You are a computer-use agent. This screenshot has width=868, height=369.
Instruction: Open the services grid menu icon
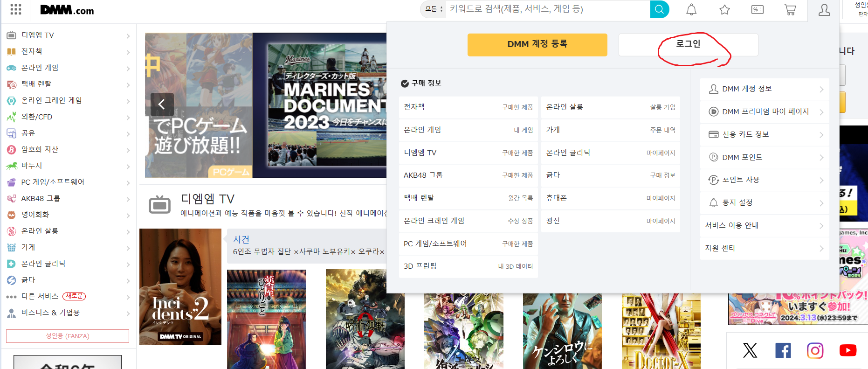pyautogui.click(x=16, y=9)
